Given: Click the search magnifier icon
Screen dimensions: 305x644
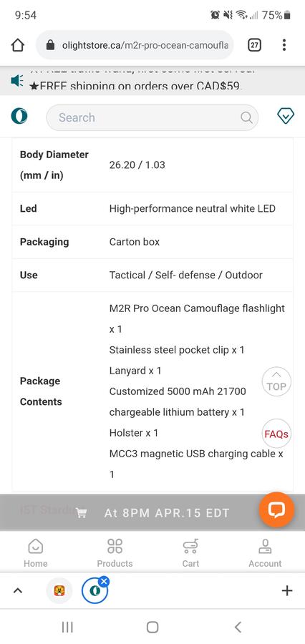Looking at the screenshot, I should pyautogui.click(x=246, y=117).
